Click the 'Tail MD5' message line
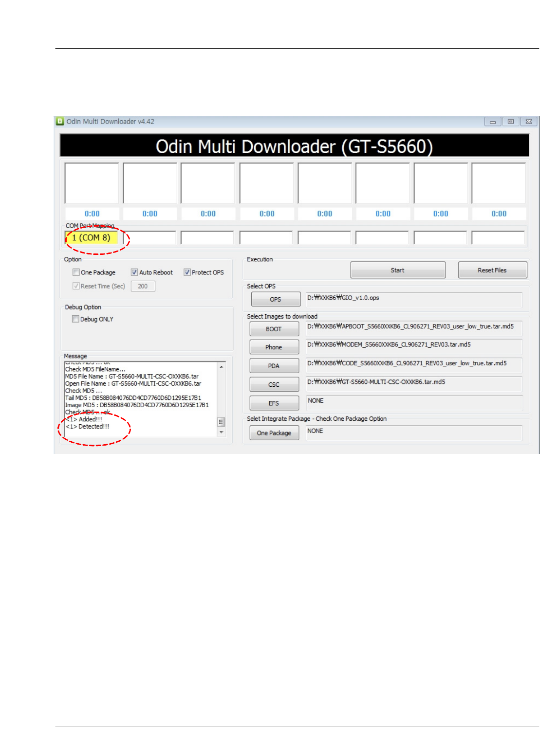The height and width of the screenshot is (756, 540). 133,398
